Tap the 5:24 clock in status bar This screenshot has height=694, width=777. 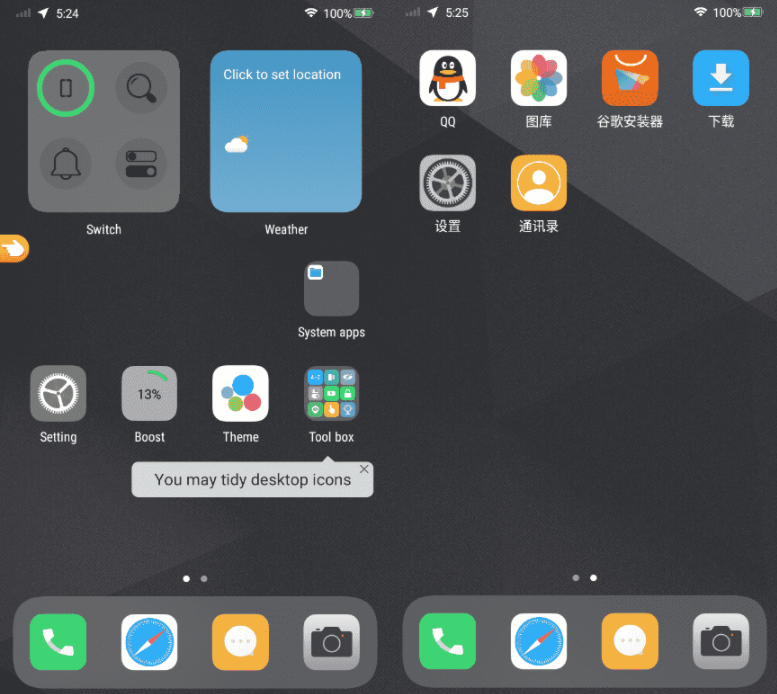click(x=67, y=13)
